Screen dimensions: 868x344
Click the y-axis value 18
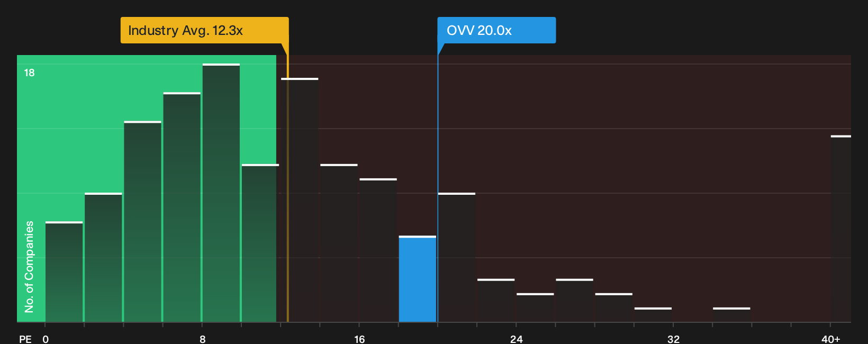pyautogui.click(x=29, y=73)
